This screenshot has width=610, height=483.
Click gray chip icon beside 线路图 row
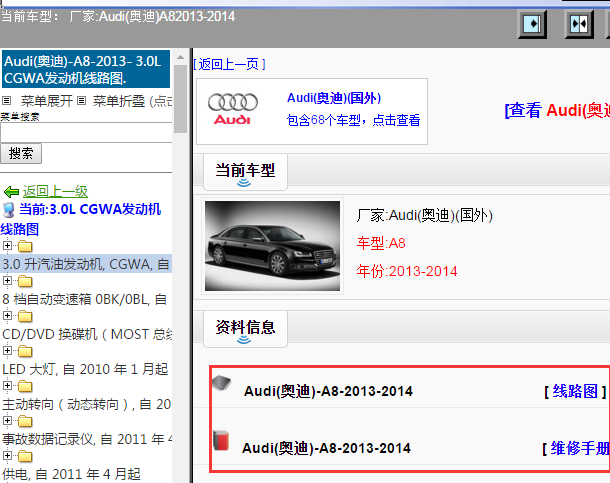click(x=221, y=383)
